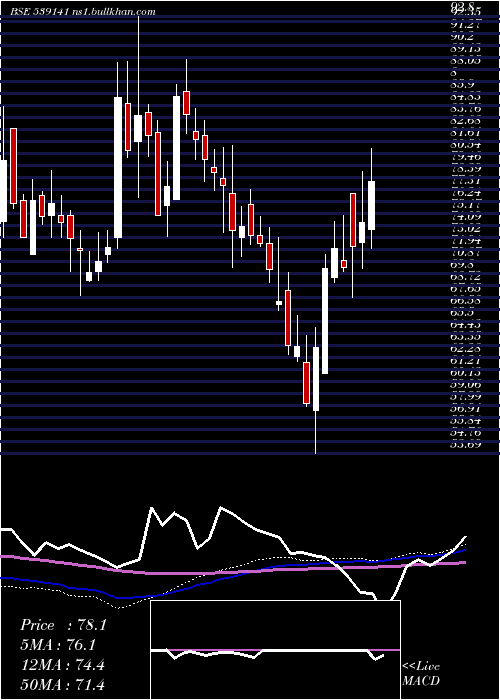Viewport: 500px width, 700px height.
Task: Click the 90.2 price axis label
Action: click(462, 37)
